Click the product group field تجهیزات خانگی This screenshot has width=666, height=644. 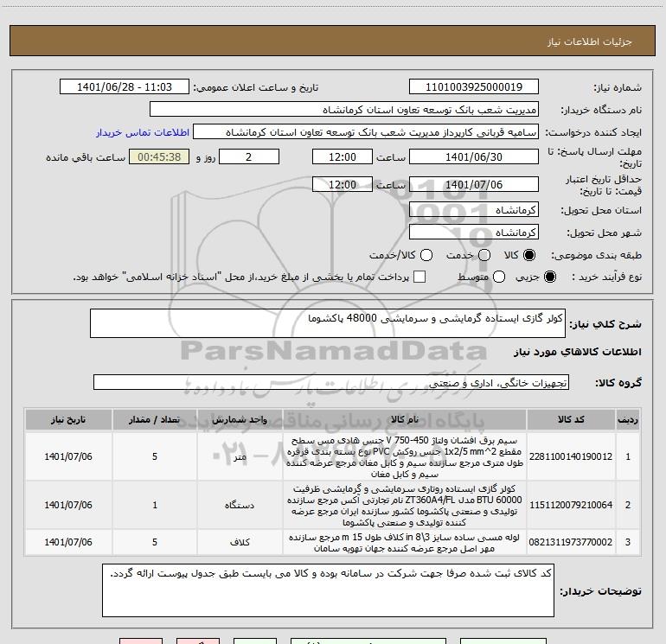(x=331, y=382)
